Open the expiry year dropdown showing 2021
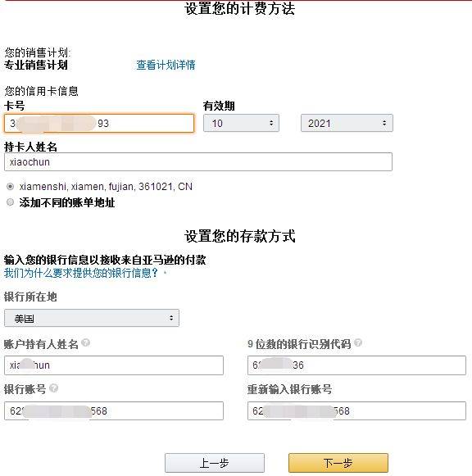This screenshot has width=472, height=476. click(x=347, y=123)
